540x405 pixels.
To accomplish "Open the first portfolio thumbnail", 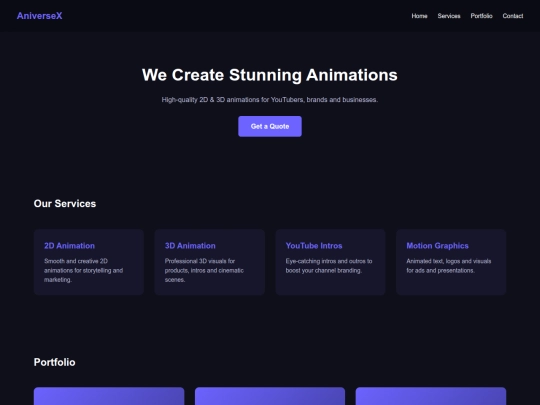I will [109, 396].
